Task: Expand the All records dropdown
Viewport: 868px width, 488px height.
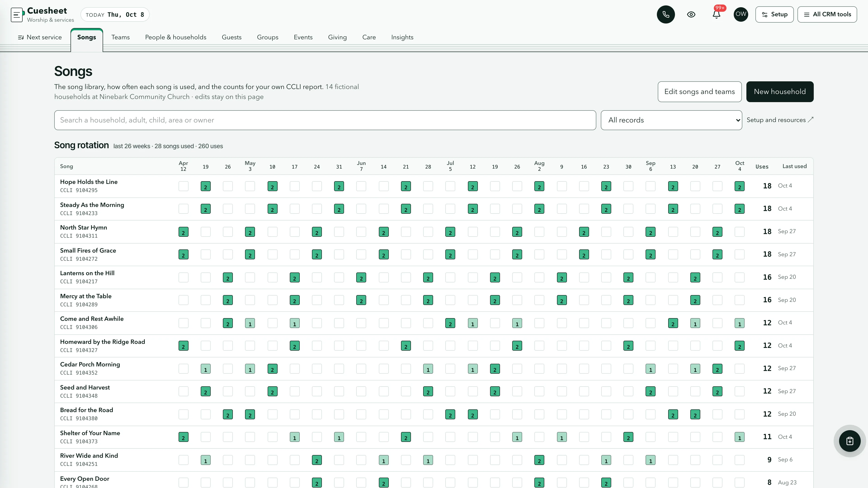Action: point(671,120)
